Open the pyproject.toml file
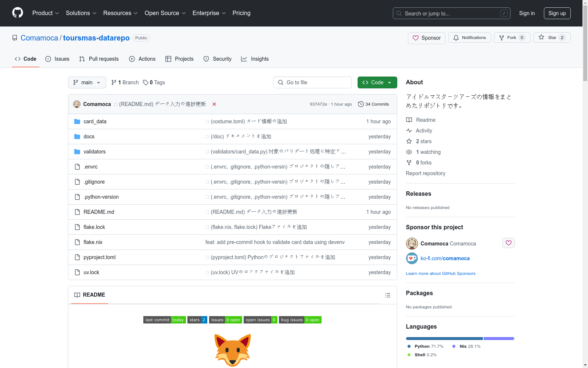588x368 pixels. click(100, 257)
